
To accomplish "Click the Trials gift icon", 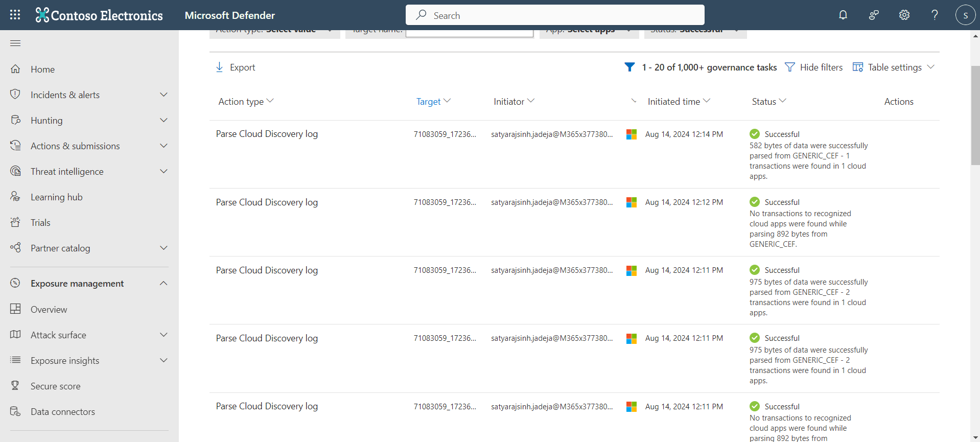I will pos(15,222).
